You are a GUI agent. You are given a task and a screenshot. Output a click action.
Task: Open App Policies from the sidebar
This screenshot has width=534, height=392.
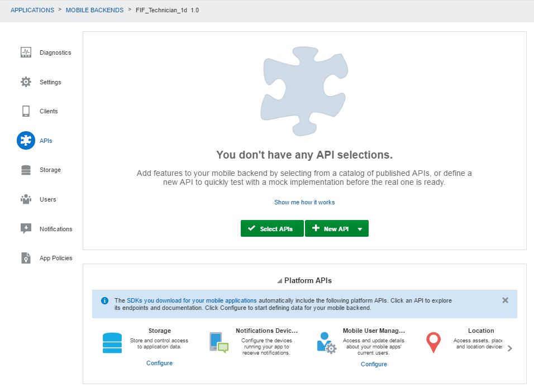[26, 257]
